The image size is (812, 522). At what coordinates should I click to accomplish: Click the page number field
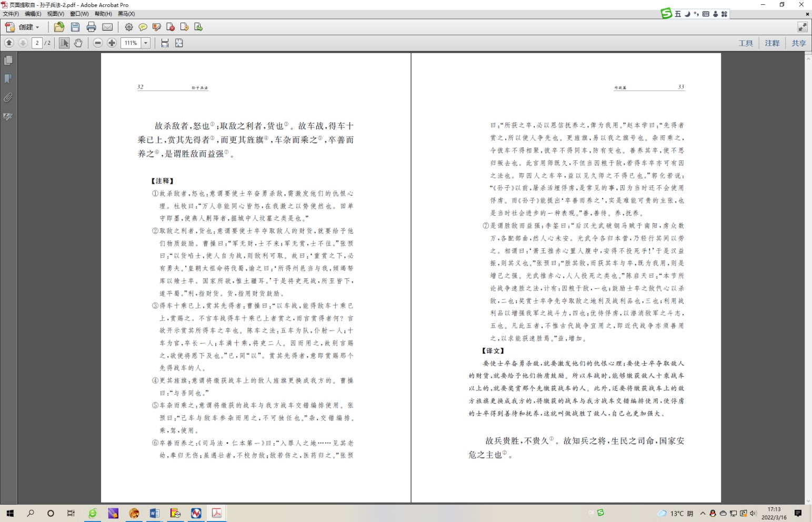coord(37,43)
